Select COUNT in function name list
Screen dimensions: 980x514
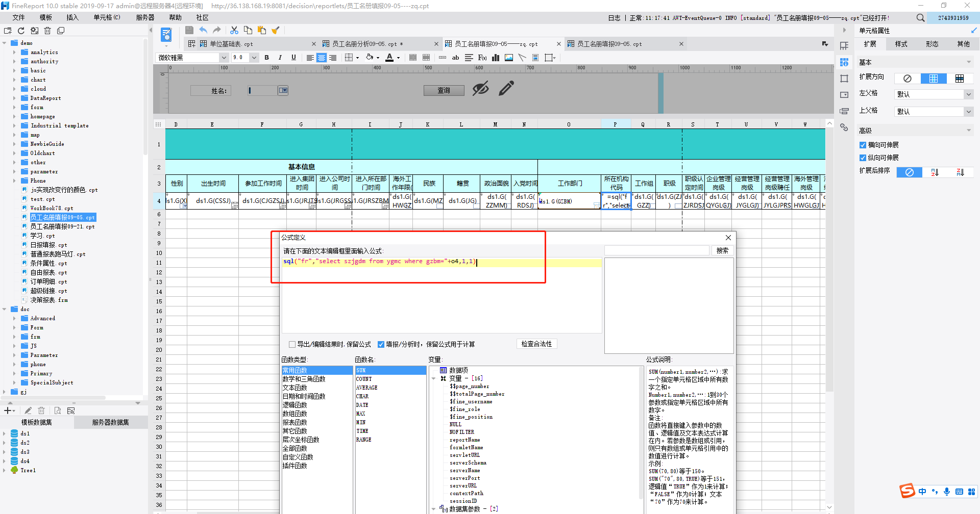pos(364,379)
